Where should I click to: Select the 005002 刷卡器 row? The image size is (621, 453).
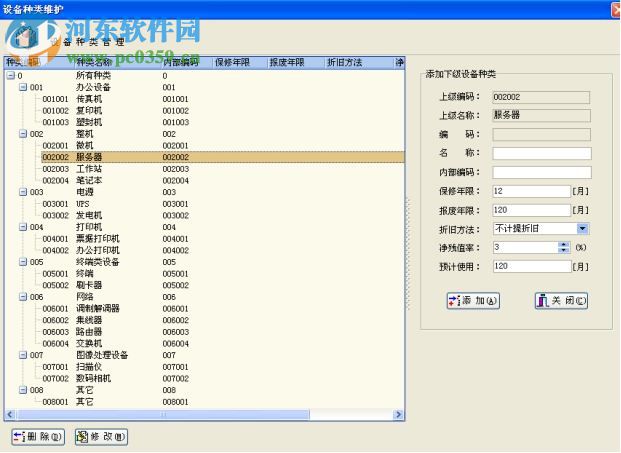click(x=223, y=285)
